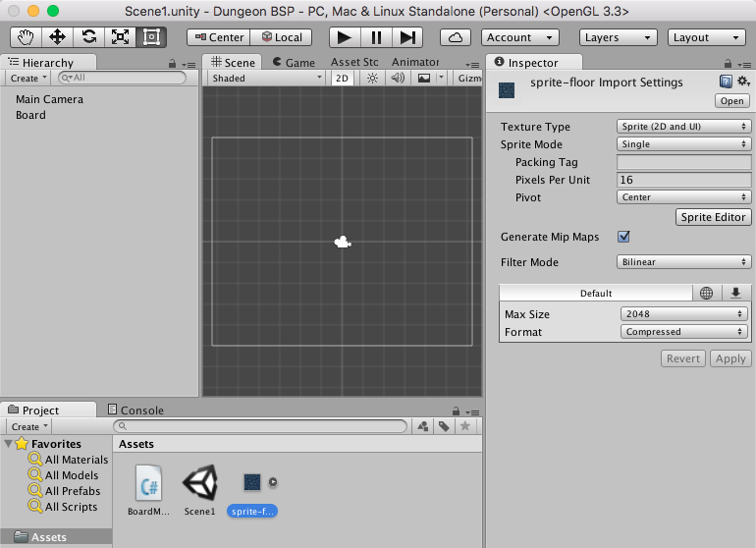The height and width of the screenshot is (548, 756).
Task: Open Project Create dropdown
Action: (x=29, y=427)
